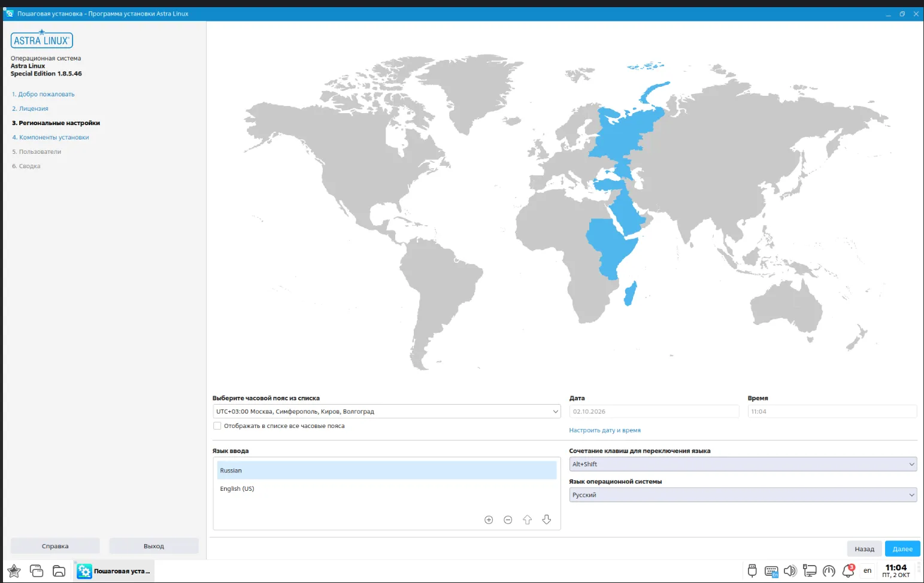The height and width of the screenshot is (583, 924).
Task: Click the Настроить дату и время link
Action: pyautogui.click(x=605, y=430)
